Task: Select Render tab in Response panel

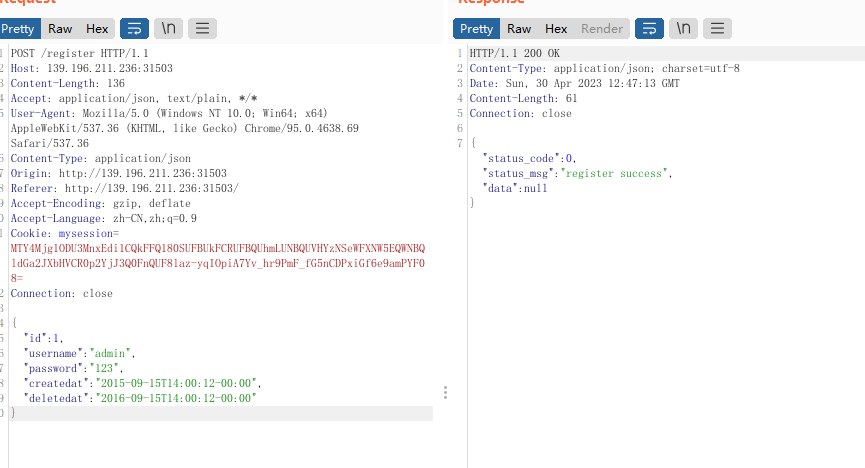Action: click(x=602, y=29)
